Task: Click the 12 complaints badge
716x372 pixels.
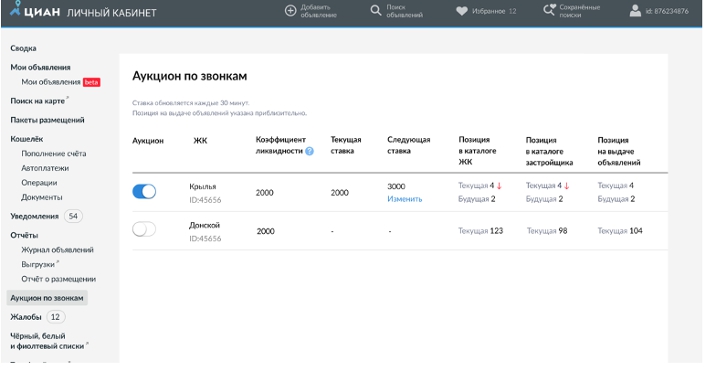Action: [55, 317]
